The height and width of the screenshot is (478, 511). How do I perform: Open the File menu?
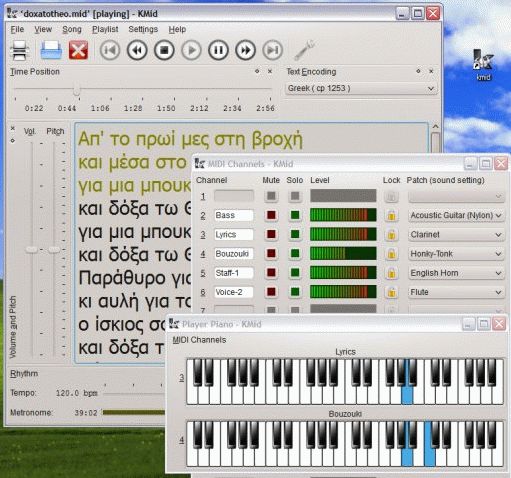[17, 29]
